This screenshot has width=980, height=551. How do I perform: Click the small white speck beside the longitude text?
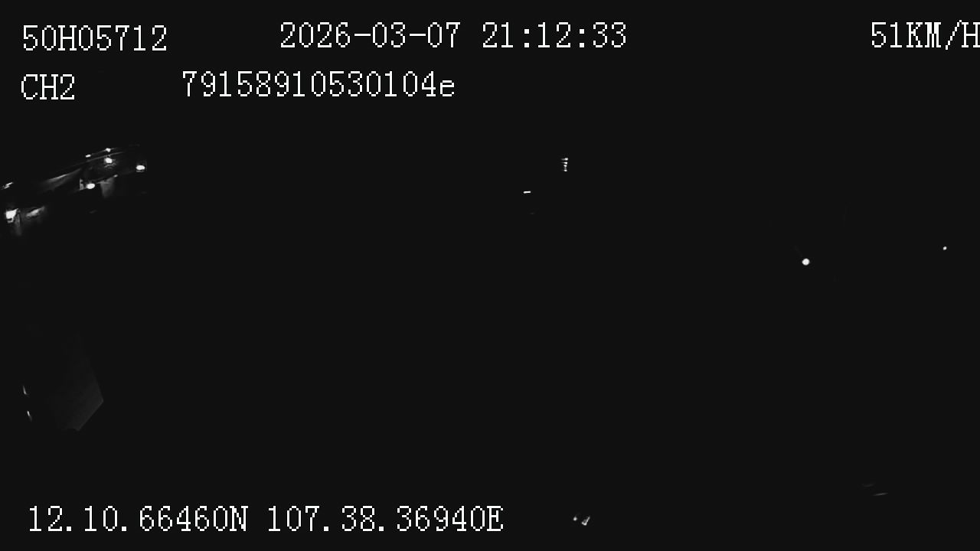click(583, 520)
